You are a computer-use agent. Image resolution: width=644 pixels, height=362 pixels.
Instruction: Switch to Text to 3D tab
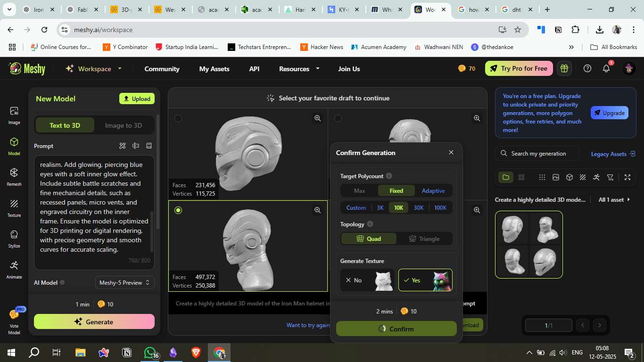tap(65, 125)
